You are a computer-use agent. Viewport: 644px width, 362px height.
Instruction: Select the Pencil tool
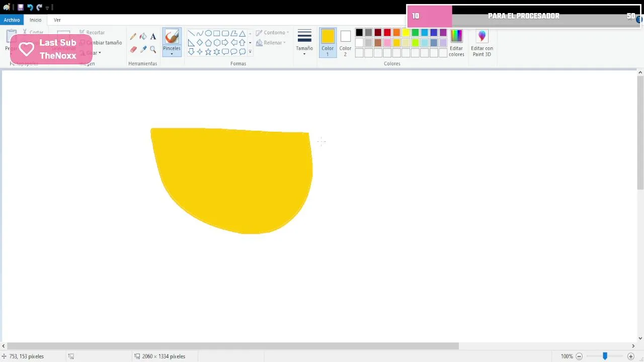pos(133,36)
